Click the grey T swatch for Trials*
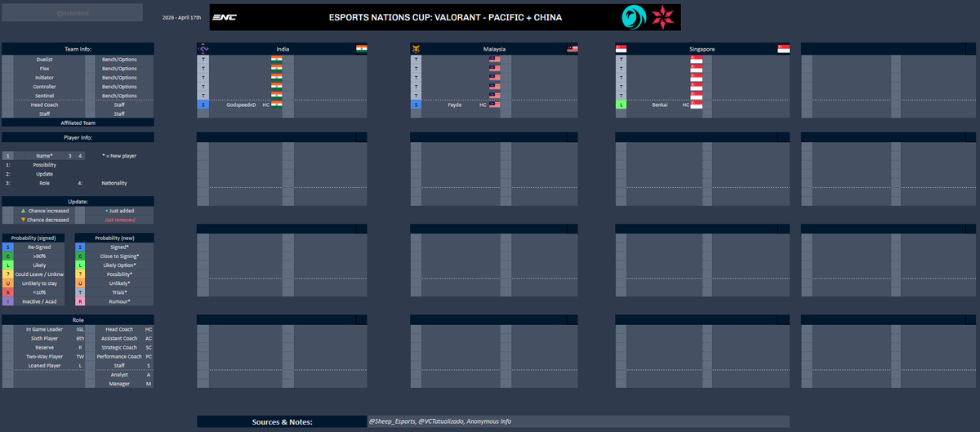Image resolution: width=980 pixels, height=432 pixels. click(x=80, y=292)
